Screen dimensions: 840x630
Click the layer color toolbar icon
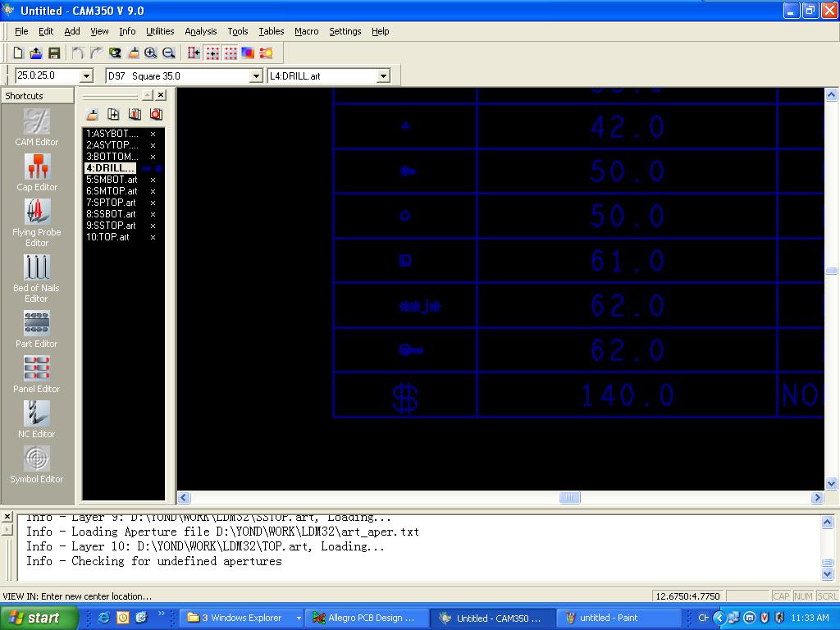(249, 53)
